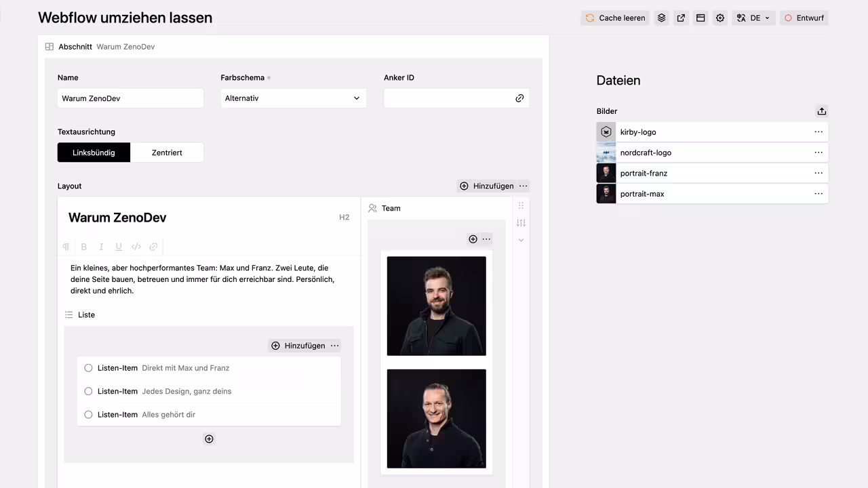868x488 pixels.
Task: Toggle underline formatting in text toolbar
Action: pyautogui.click(x=119, y=247)
